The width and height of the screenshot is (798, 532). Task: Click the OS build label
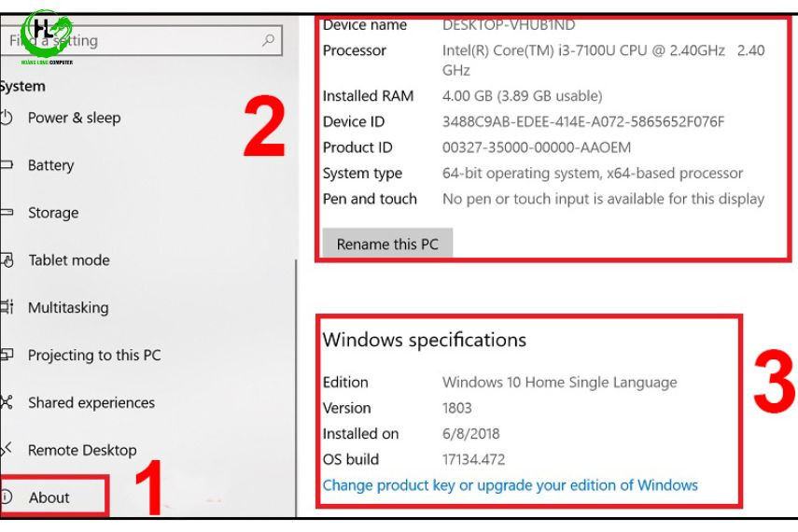tap(351, 460)
